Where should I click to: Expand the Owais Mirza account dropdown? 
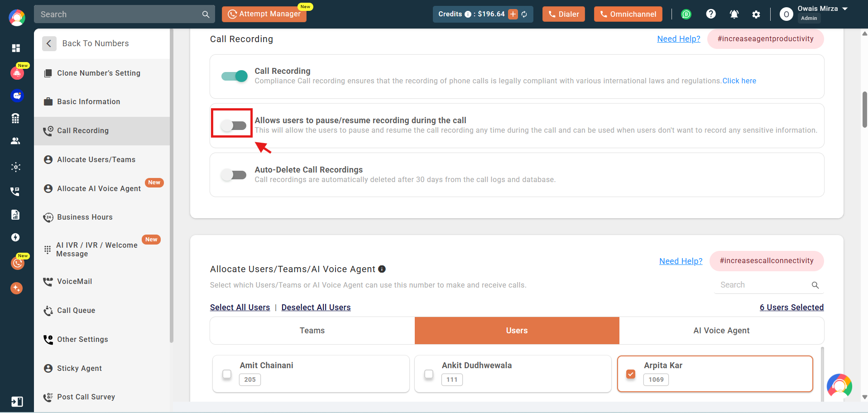coord(845,9)
